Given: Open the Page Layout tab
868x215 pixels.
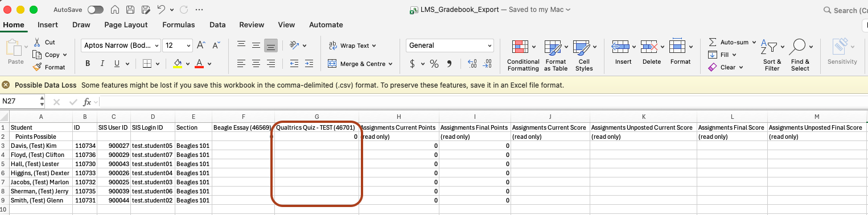Looking at the screenshot, I should tap(126, 25).
